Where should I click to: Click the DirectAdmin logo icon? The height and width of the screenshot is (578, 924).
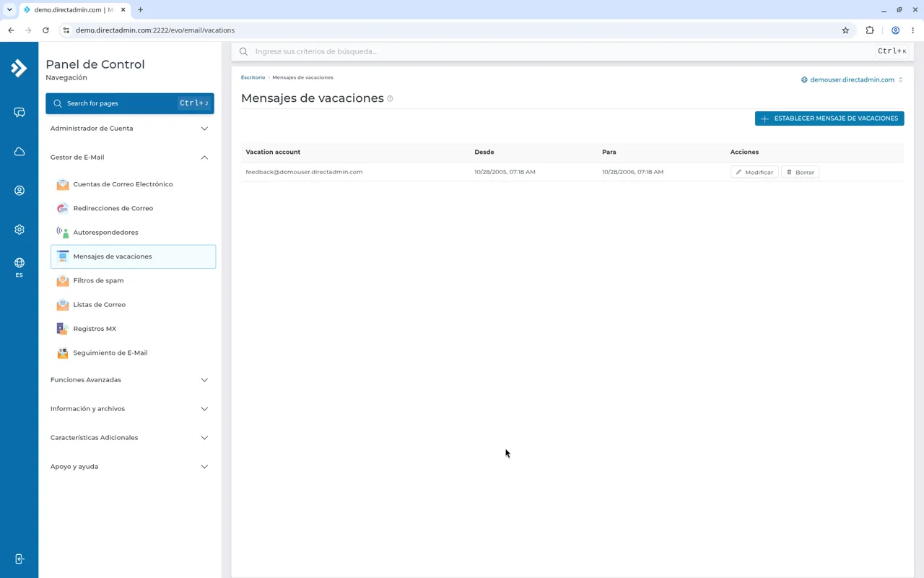tap(19, 68)
